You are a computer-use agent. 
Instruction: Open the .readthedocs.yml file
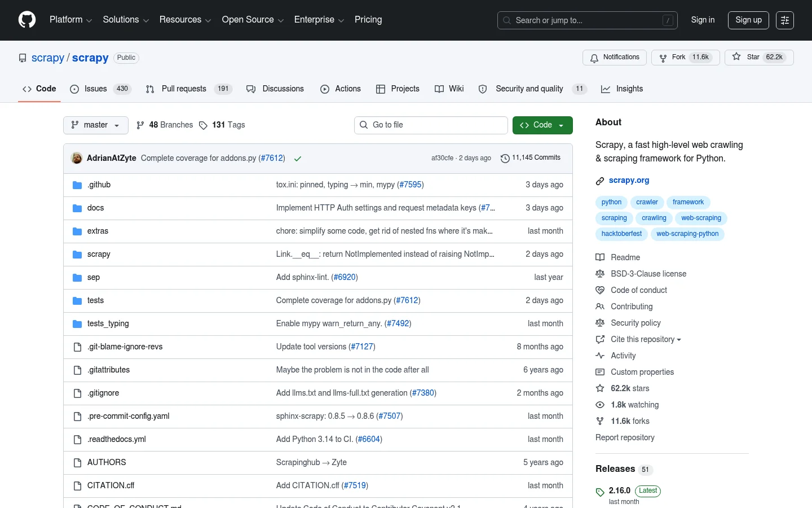(117, 439)
